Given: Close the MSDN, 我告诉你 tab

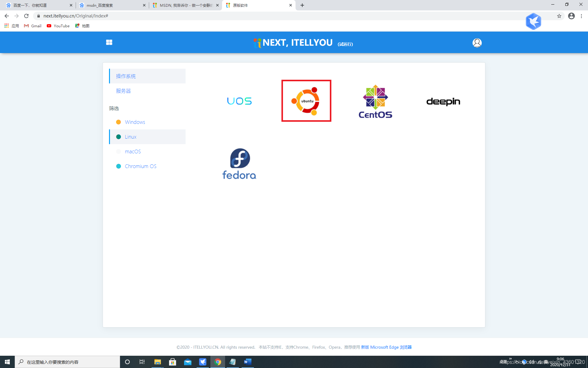Looking at the screenshot, I should coord(217,5).
